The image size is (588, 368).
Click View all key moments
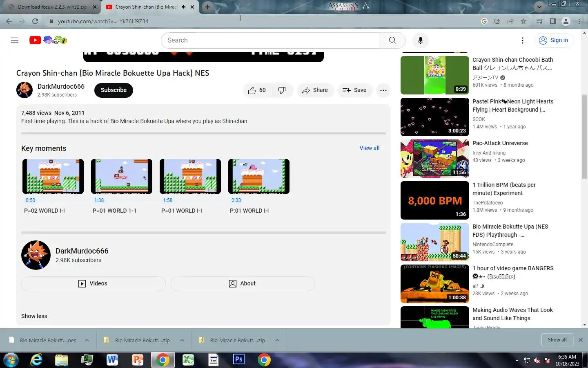pos(370,148)
